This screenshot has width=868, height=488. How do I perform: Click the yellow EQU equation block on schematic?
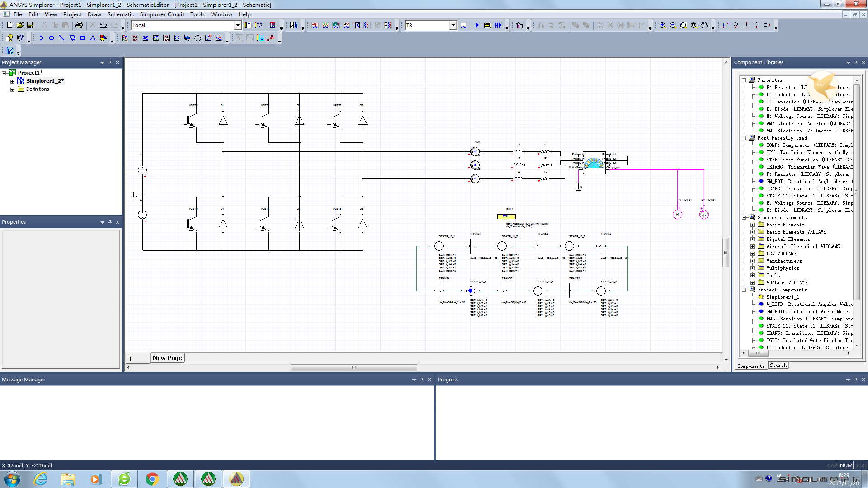(x=506, y=216)
